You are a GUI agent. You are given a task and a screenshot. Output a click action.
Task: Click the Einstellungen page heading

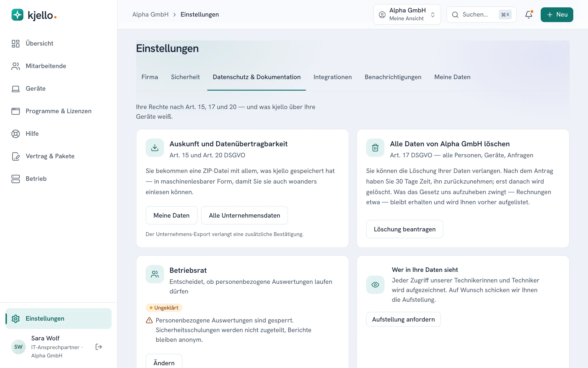pyautogui.click(x=167, y=49)
